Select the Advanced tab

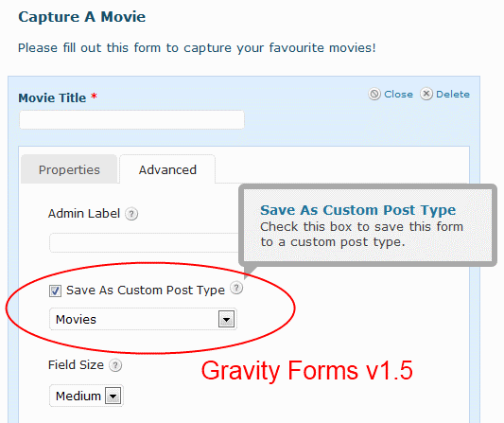click(x=167, y=169)
